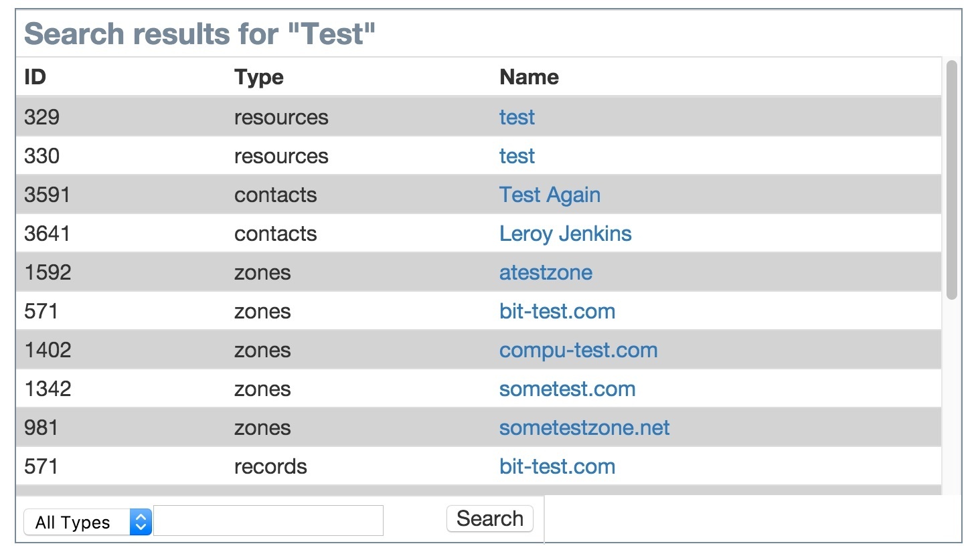The height and width of the screenshot is (558, 980).
Task: Open the 'sometestzone.net' zone link
Action: [x=584, y=428]
